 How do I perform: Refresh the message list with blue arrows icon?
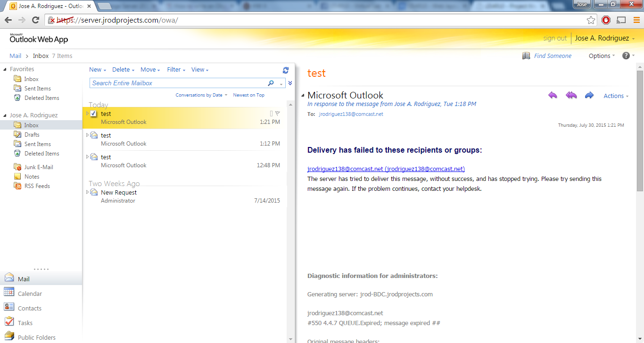(285, 70)
